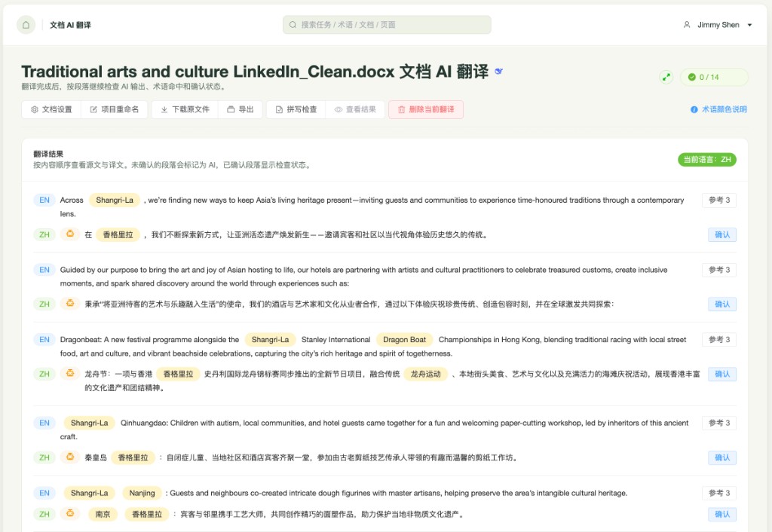Click the gear icon in 文档设置
Viewport: 772px width, 532px height.
tap(35, 109)
